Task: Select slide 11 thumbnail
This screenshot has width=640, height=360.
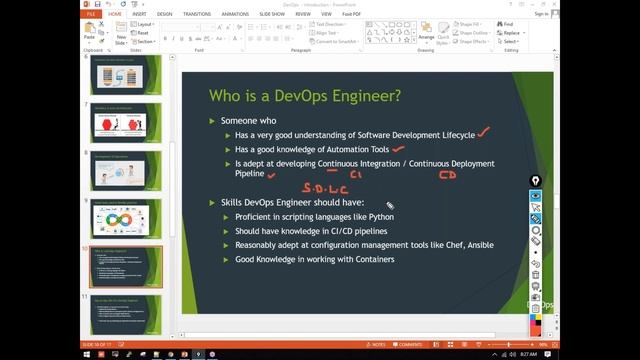Action: pos(126,315)
